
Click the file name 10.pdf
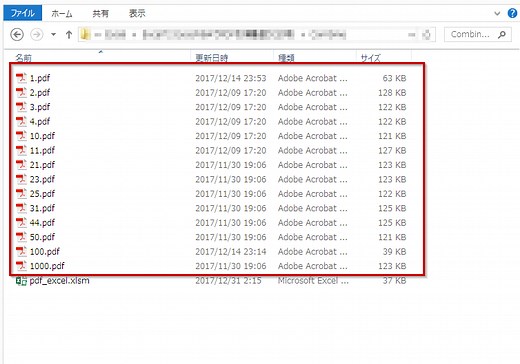[x=42, y=136]
